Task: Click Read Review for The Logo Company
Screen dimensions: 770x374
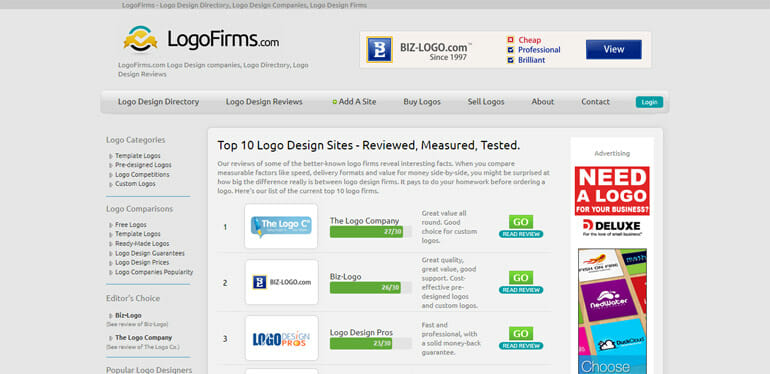Action: (521, 234)
